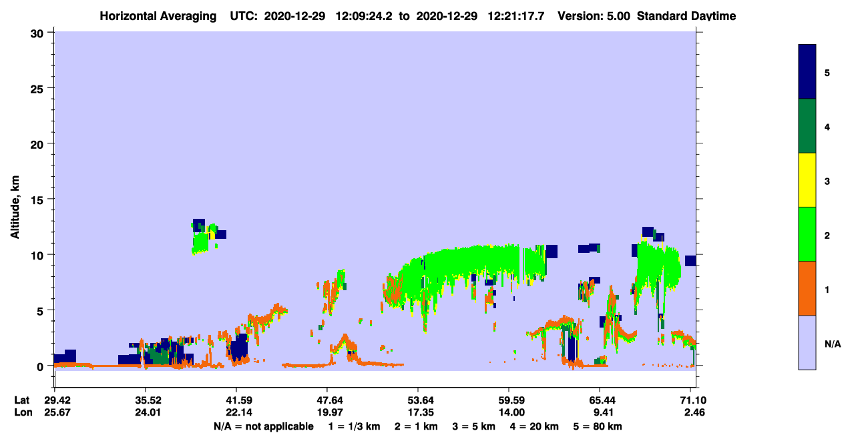
Task: Click the altitude tick label 10
Action: [x=37, y=255]
